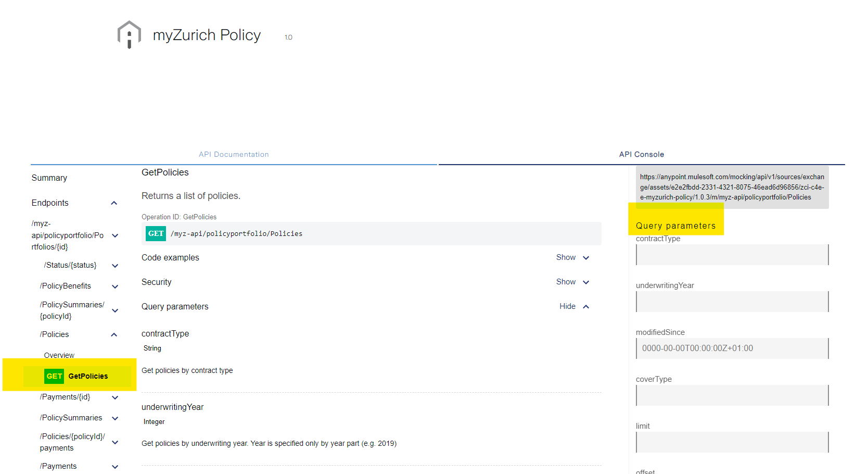Collapse the /Policies endpoint
Image resolution: width=868 pixels, height=474 pixels.
click(114, 334)
